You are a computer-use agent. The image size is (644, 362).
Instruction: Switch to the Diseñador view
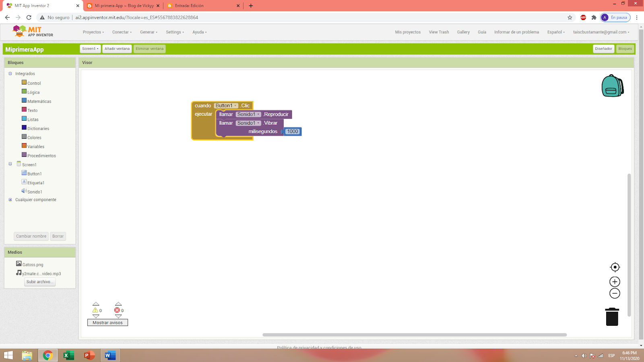click(603, 49)
